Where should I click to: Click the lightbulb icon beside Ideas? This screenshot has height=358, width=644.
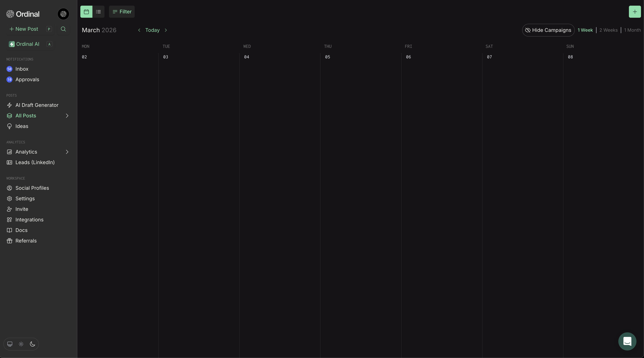(x=9, y=126)
